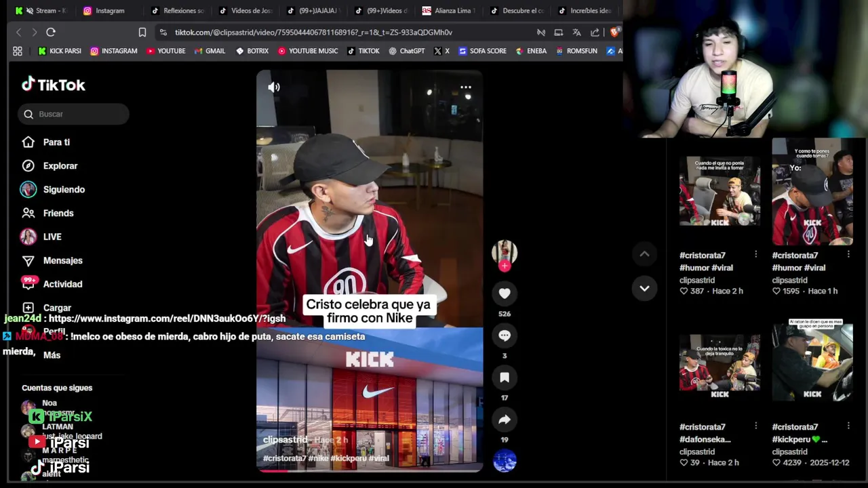Open INSTAGRAM bookmark
This screenshot has width=868, height=488.
[x=114, y=51]
